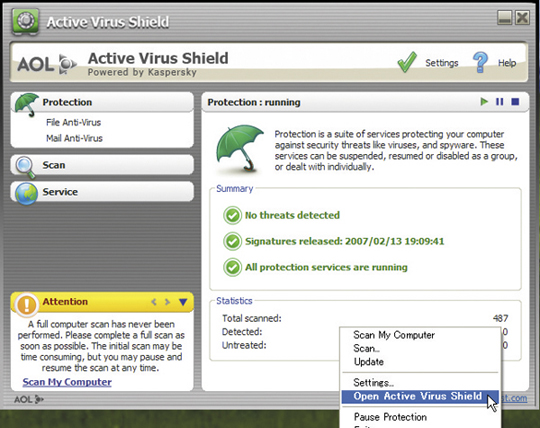Viewport: 540px width, 428px height.
Task: Click the Detected: statistics label
Action: pos(242,332)
